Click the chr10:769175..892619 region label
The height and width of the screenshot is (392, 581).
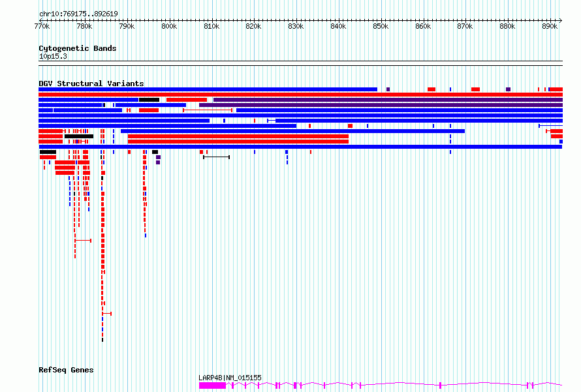click(x=78, y=14)
